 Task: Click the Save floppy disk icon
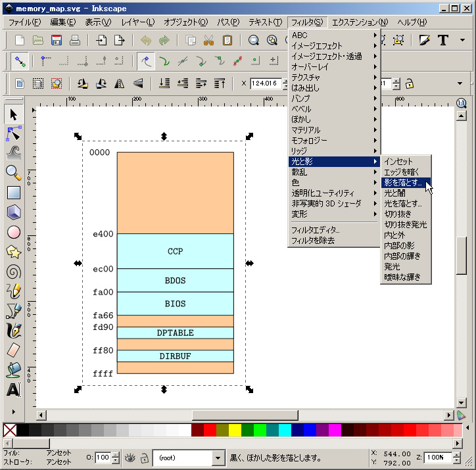[57, 40]
